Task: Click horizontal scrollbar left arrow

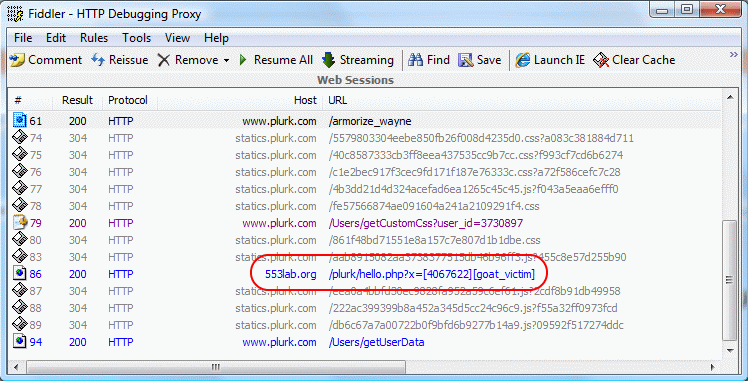Action: click(17, 367)
